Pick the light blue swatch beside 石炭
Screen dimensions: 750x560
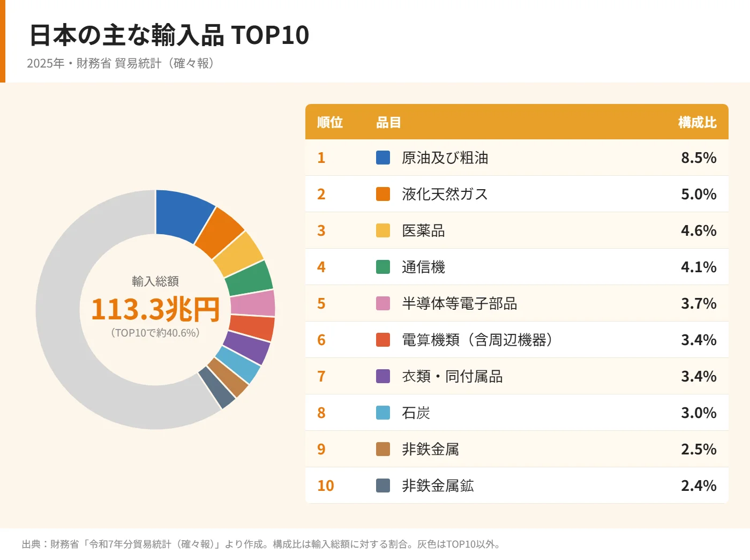click(x=383, y=413)
